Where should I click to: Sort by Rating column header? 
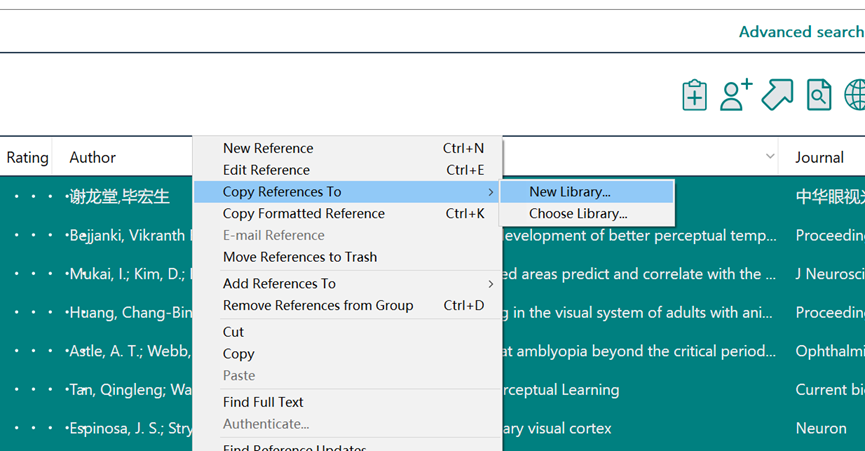[27, 157]
